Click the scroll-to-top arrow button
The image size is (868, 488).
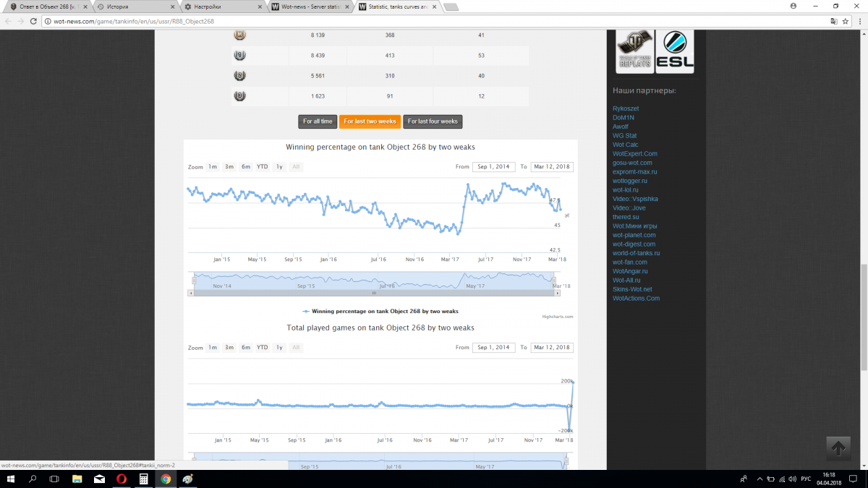pos(838,448)
